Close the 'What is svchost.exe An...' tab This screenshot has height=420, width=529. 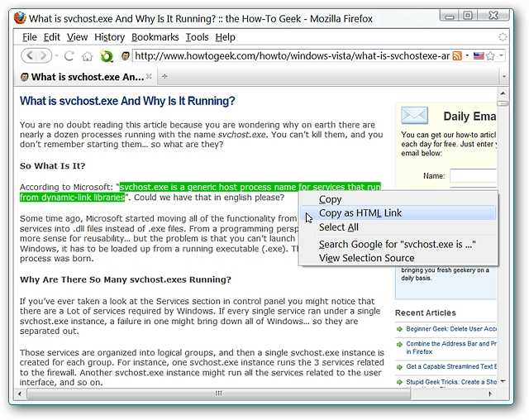(x=149, y=77)
